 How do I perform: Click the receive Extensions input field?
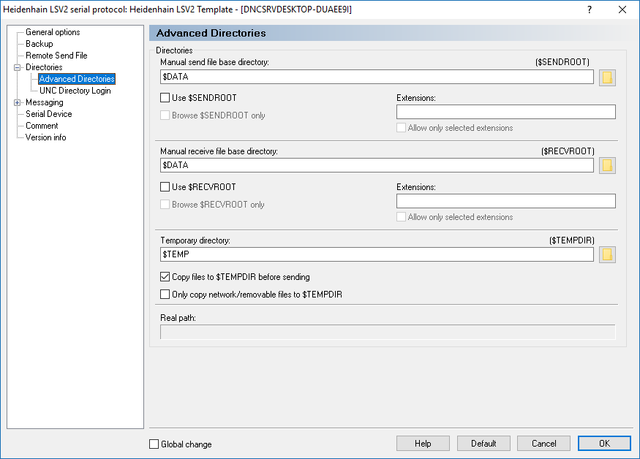(506, 201)
